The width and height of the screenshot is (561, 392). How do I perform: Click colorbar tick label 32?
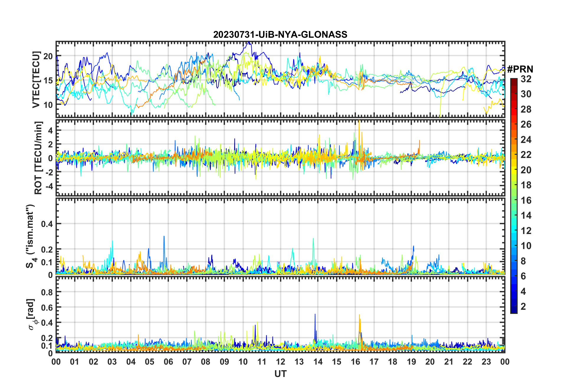click(526, 79)
